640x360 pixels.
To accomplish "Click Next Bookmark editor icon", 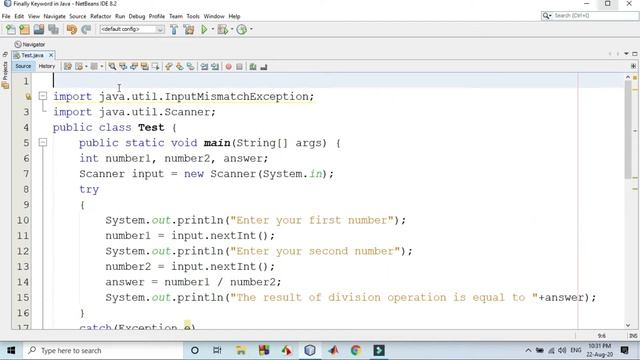I will tap(180, 67).
